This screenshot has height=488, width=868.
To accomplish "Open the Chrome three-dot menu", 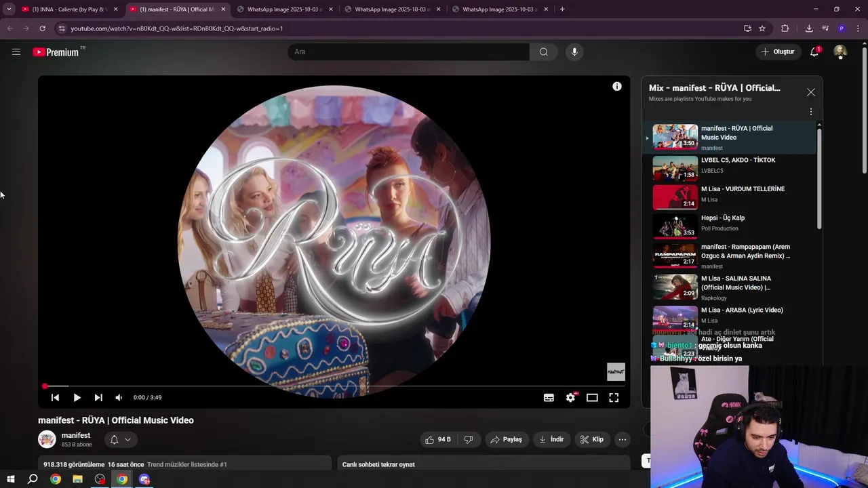I will (859, 28).
